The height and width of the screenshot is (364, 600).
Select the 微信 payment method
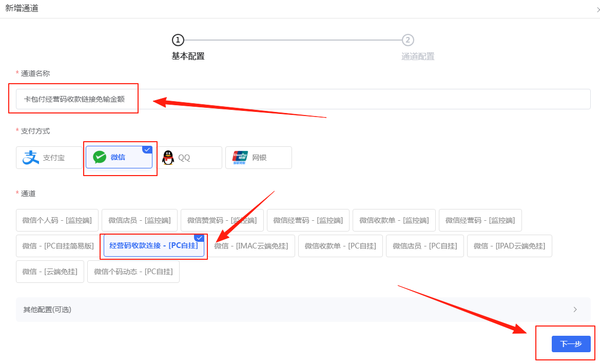tap(119, 157)
